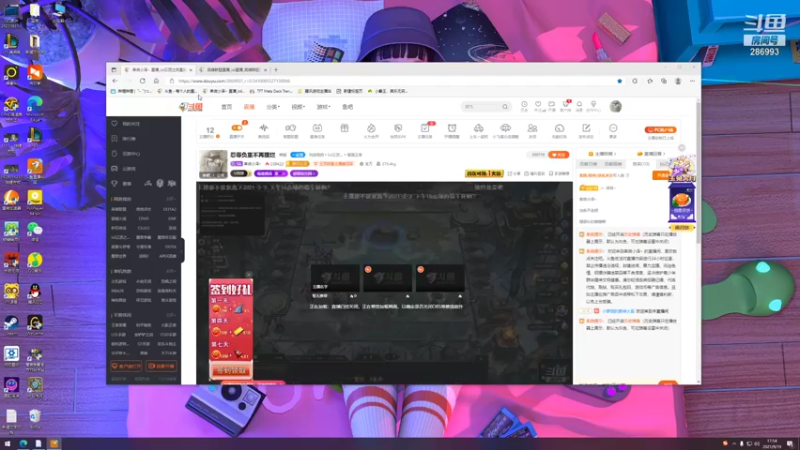Click the pencil edit icon in streamer toolbar
Viewport: 800px width, 450px height.
pos(586,129)
